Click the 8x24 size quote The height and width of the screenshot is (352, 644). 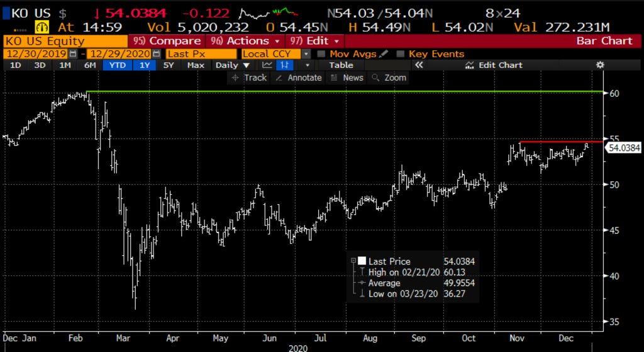pos(502,13)
